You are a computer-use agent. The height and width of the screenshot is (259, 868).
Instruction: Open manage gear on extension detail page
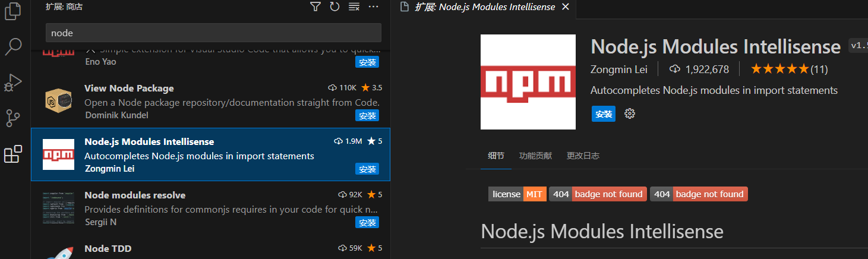click(630, 113)
